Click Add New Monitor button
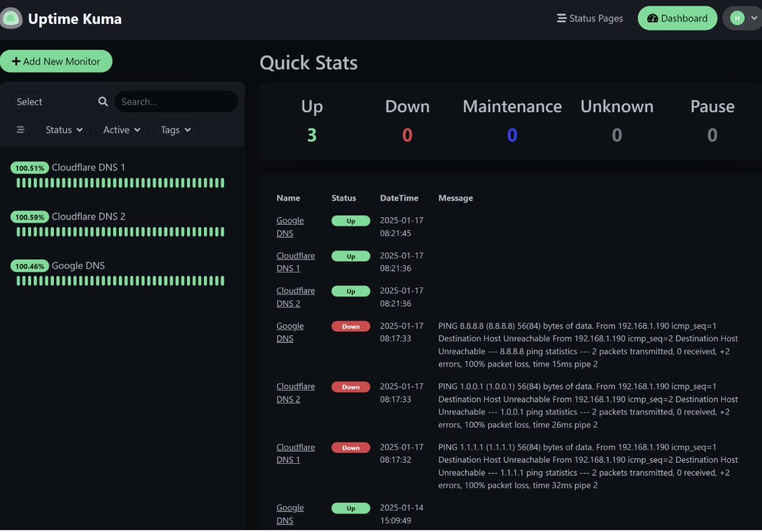 click(56, 61)
